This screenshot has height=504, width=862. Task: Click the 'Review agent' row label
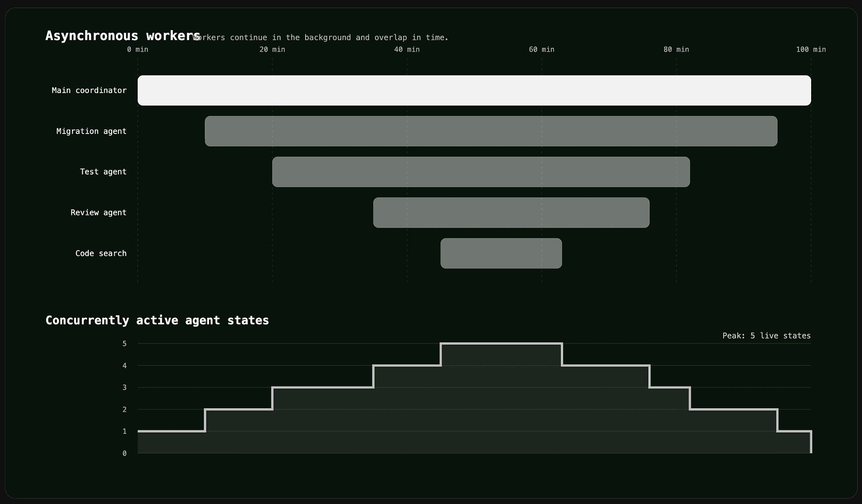coord(99,212)
